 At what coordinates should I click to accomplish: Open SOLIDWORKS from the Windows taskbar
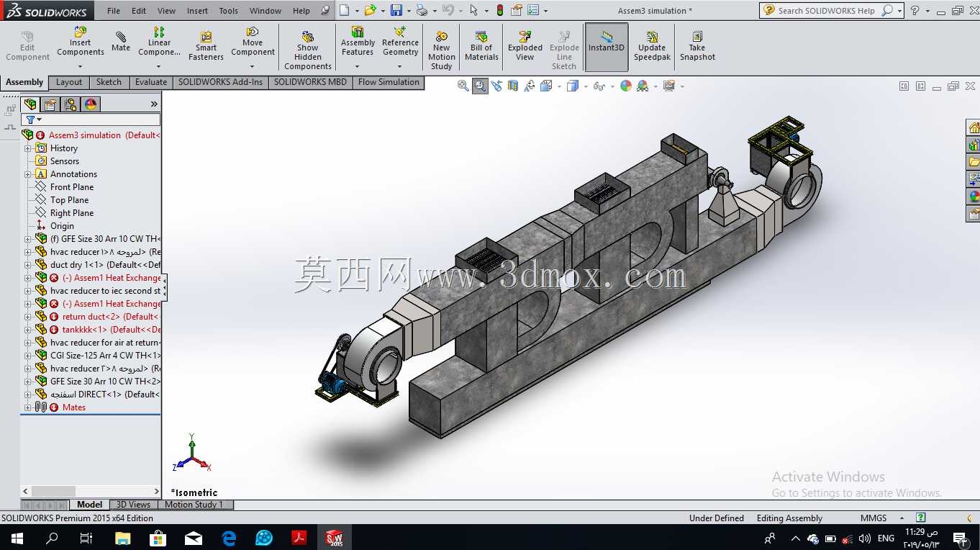click(x=335, y=538)
